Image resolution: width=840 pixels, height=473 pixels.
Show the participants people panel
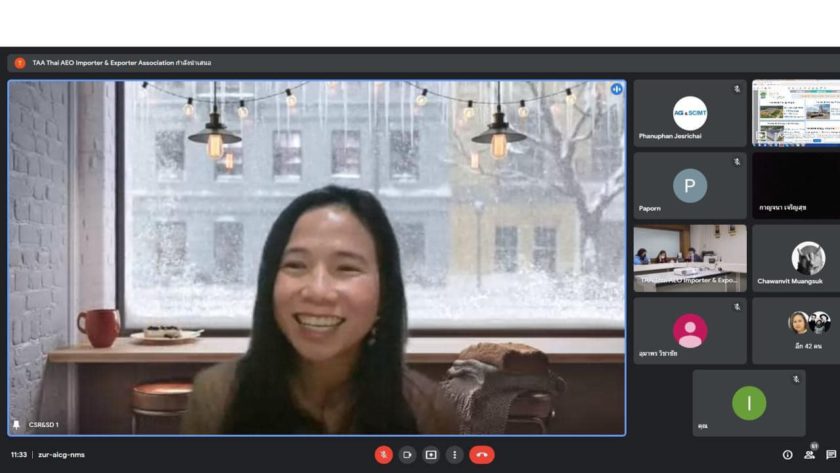coord(810,455)
